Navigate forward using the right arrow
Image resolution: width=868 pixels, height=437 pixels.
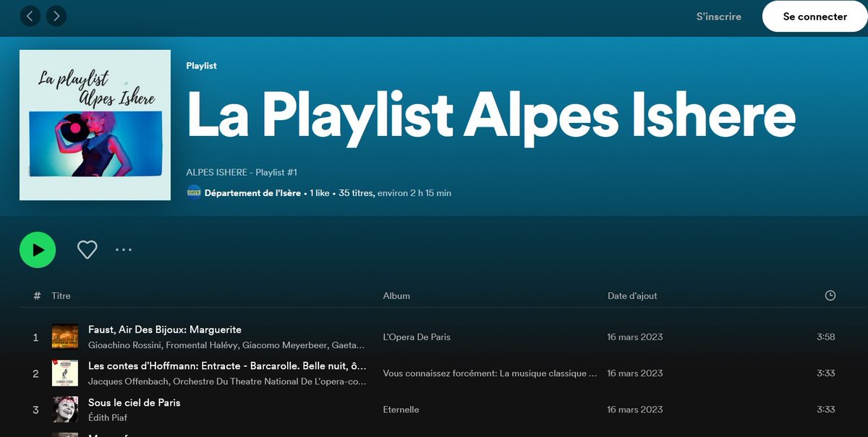pyautogui.click(x=56, y=15)
